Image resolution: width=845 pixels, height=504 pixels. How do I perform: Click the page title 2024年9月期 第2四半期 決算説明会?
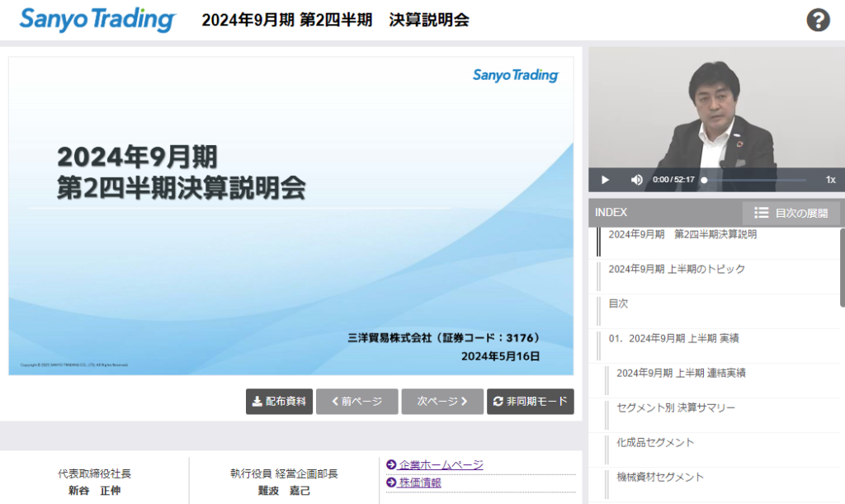point(335,20)
